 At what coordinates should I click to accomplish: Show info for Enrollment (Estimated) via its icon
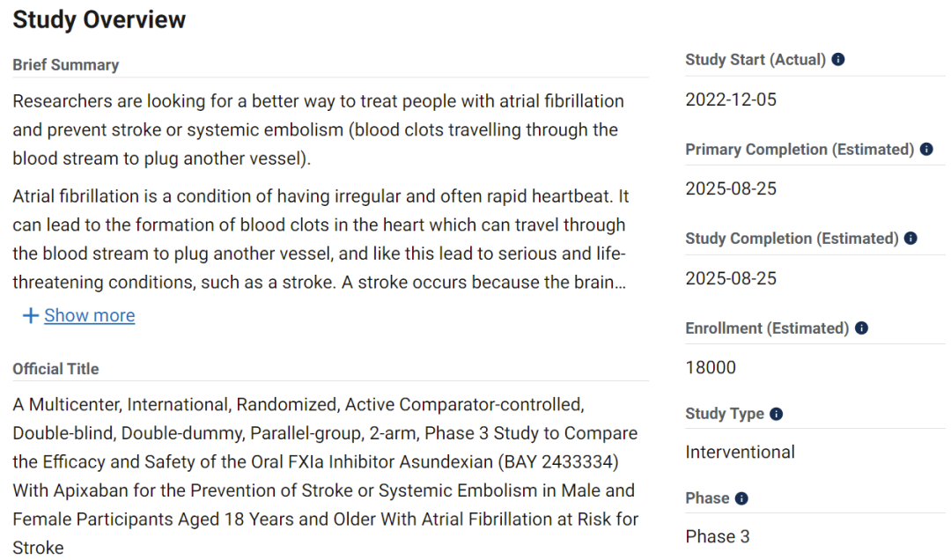pos(861,328)
